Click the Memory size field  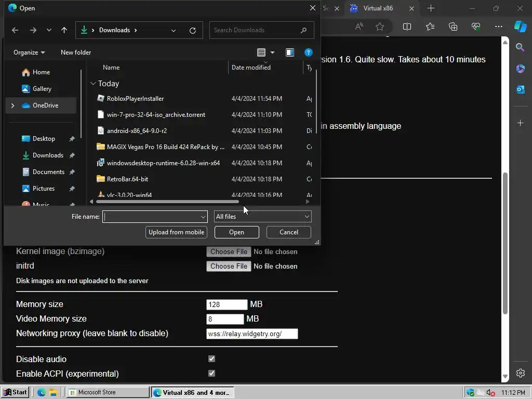pyautogui.click(x=227, y=304)
